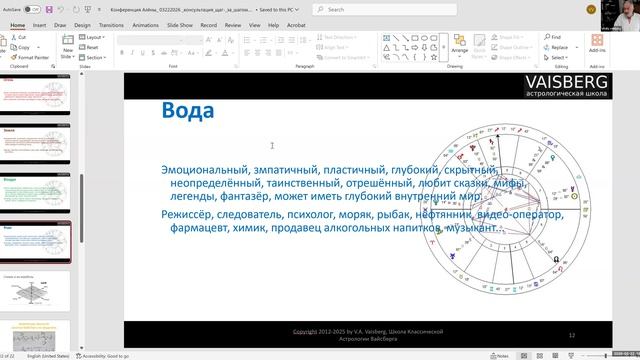Image resolution: width=640 pixels, height=360 pixels.
Task: Open the Insert ribbon tab
Action: (x=39, y=25)
